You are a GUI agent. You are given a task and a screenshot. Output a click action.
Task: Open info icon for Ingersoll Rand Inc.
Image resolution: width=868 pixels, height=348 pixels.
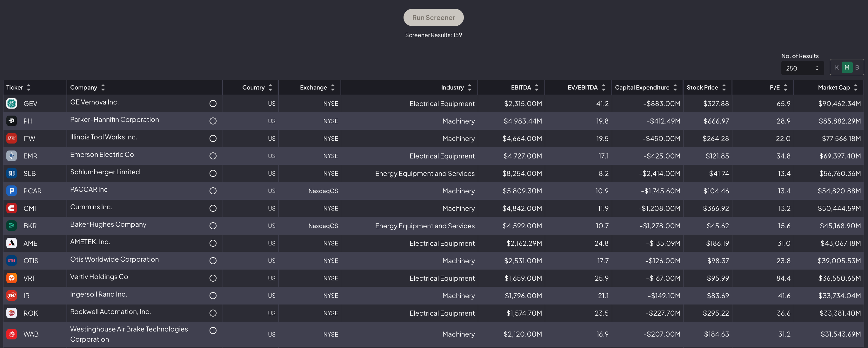[x=213, y=296]
